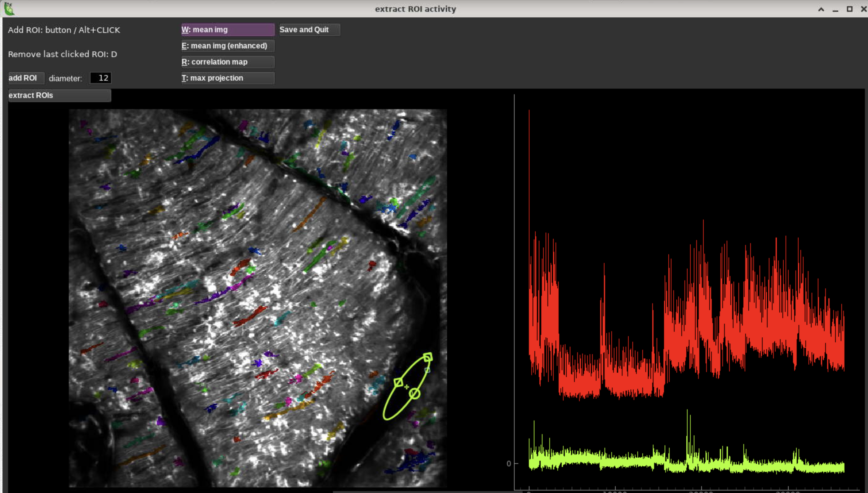The image size is (868, 493).
Task: Click the Save and Quit button
Action: coord(309,30)
